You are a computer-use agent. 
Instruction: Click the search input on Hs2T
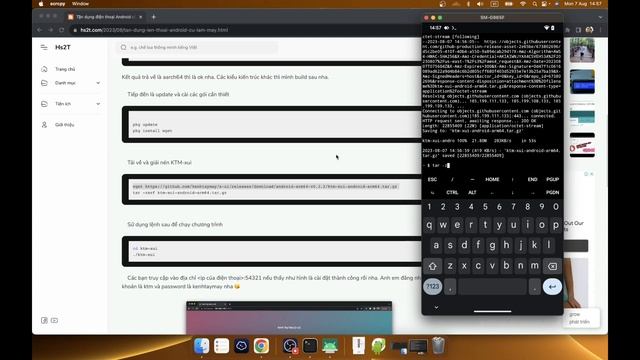tap(197, 47)
